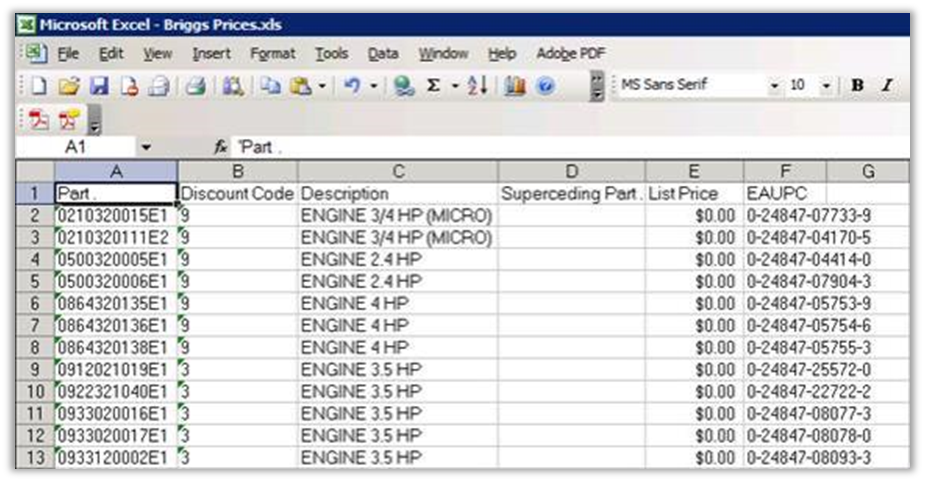Click the AutoSum sigma icon
Screen dimensions: 925x482
pos(433,87)
